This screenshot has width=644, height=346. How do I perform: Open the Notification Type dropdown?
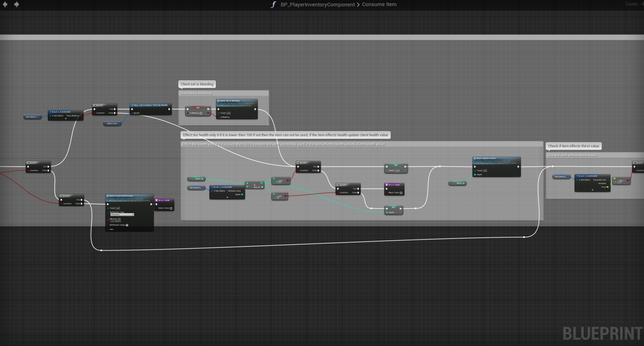(122, 215)
